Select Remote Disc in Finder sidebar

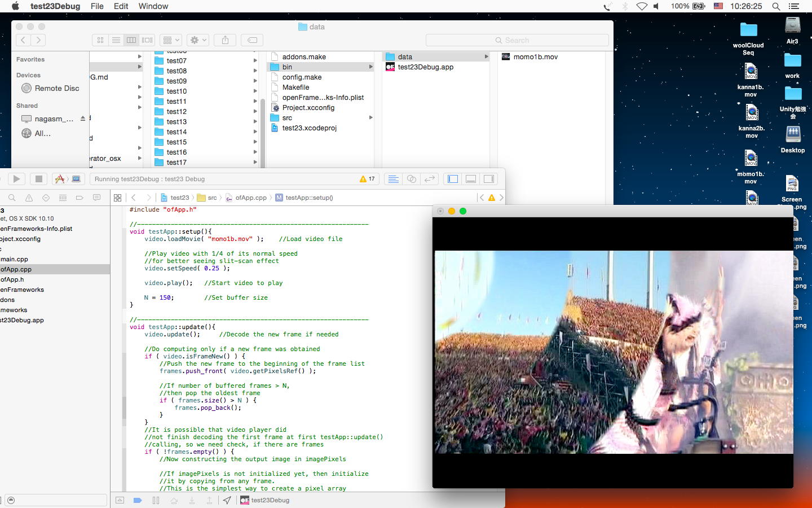pos(50,89)
